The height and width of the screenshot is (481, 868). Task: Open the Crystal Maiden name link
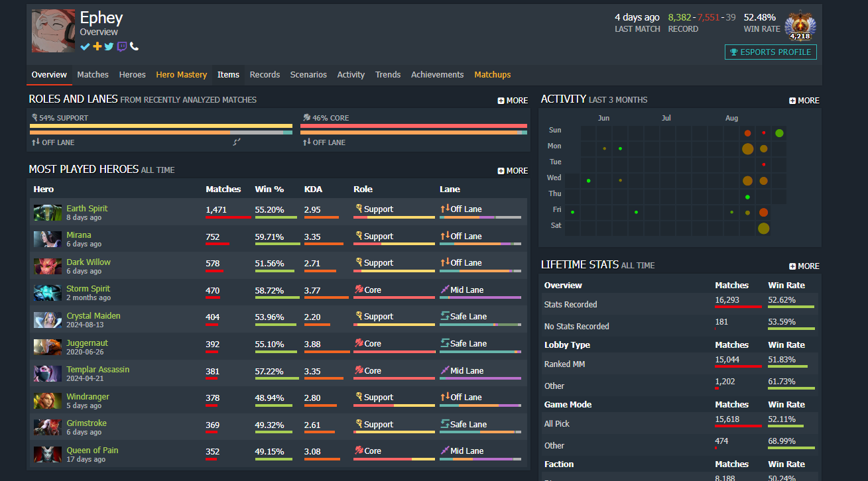pyautogui.click(x=93, y=316)
